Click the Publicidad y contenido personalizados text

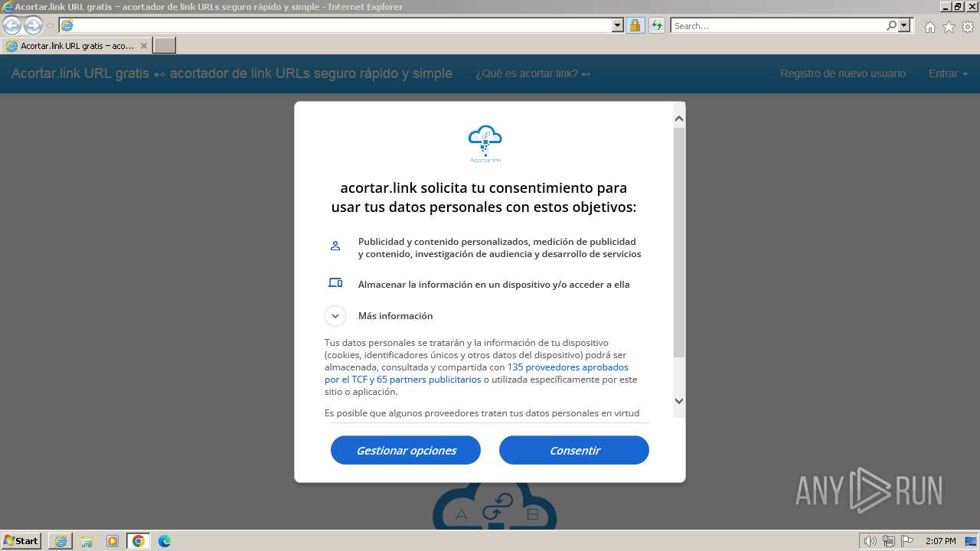499,247
